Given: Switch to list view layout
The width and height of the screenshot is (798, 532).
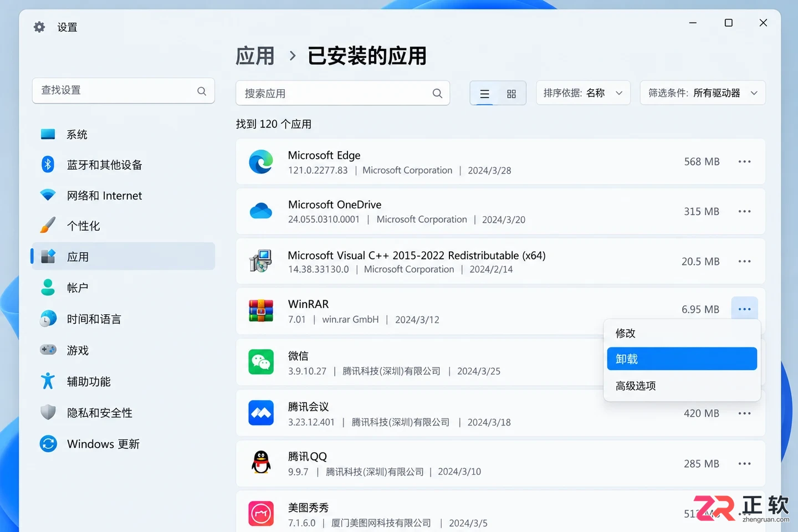Looking at the screenshot, I should (x=484, y=94).
